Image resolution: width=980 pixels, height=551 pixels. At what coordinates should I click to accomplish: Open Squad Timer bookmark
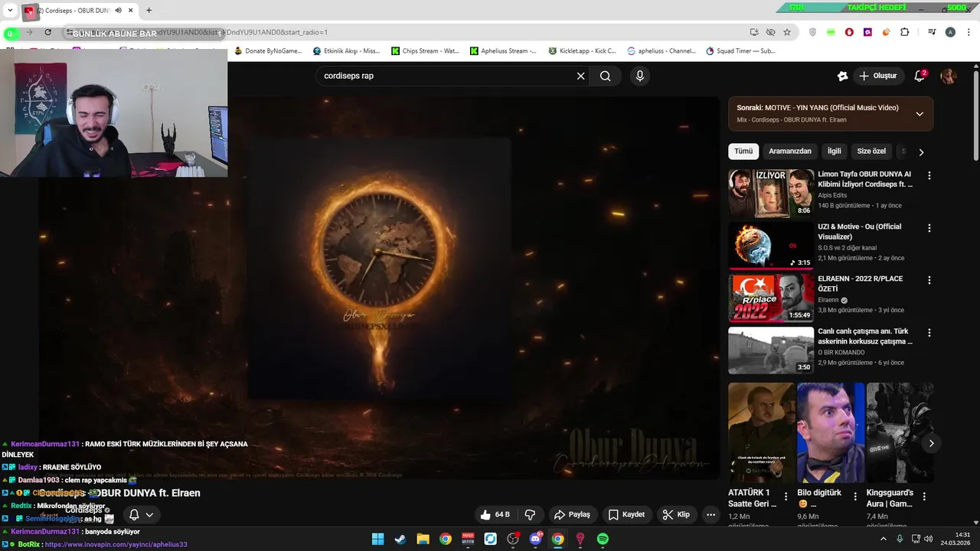click(740, 51)
